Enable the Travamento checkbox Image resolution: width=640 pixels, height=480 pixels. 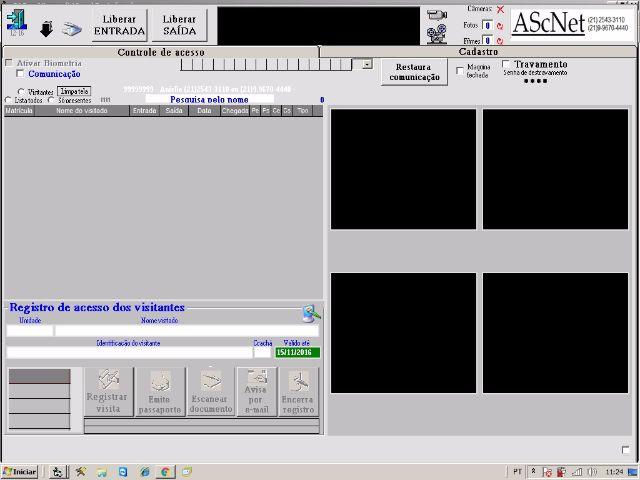tap(506, 64)
